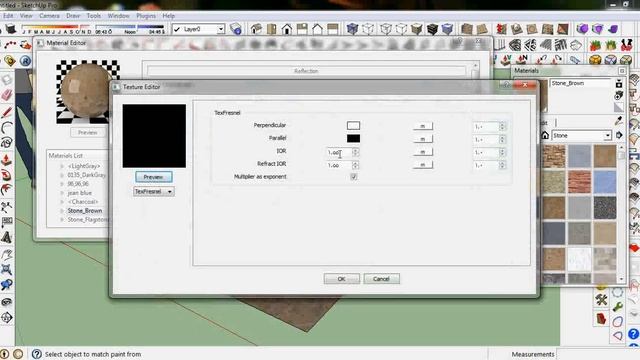This screenshot has height=360, width=640.
Task: Select the Arc tool
Action: (x=7, y=127)
